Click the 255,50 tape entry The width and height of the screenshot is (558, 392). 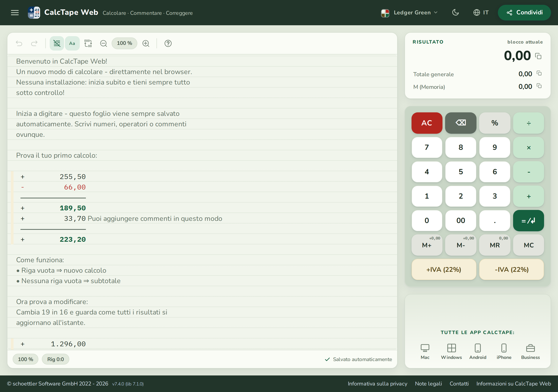tap(73, 177)
